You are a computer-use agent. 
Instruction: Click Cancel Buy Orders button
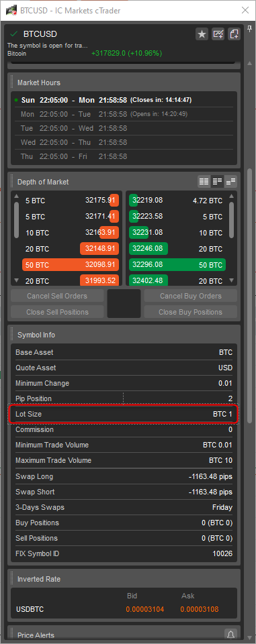tap(191, 296)
